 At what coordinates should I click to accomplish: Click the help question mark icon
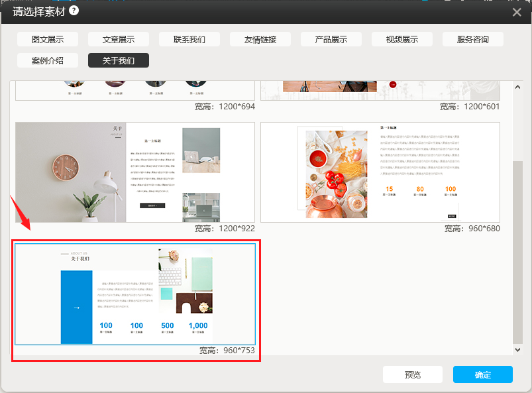point(74,11)
